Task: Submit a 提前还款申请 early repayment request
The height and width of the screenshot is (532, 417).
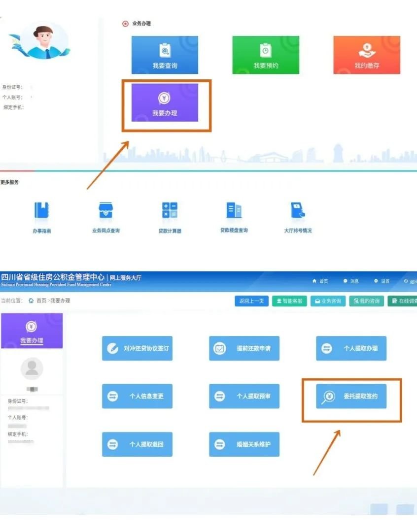Action: click(x=244, y=348)
